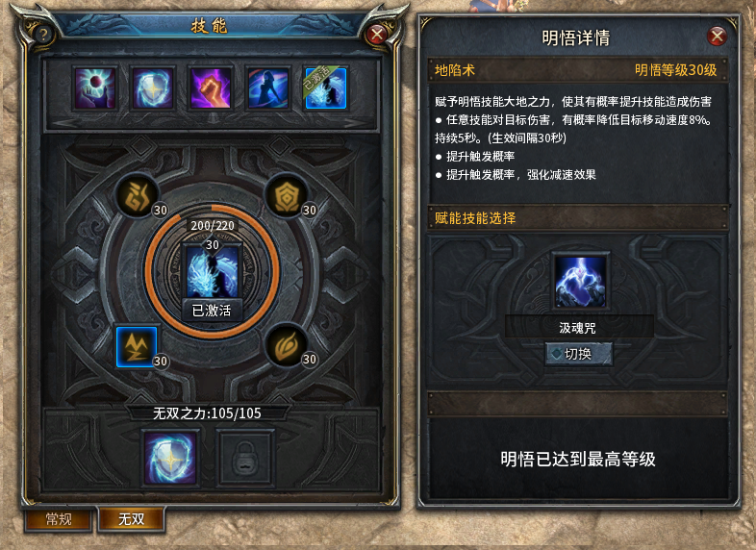Viewport: 756px width, 550px height.
Task: Click the equipped shield skill slot
Action: 170,458
